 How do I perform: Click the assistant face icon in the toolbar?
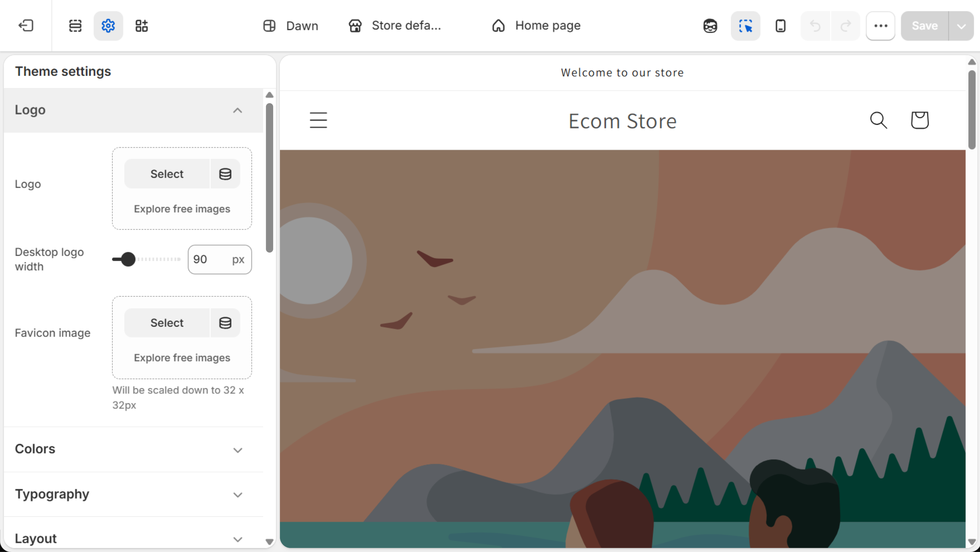pyautogui.click(x=710, y=25)
